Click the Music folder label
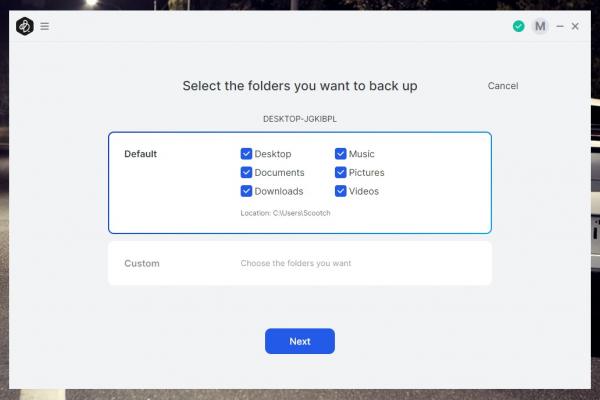 coord(362,154)
